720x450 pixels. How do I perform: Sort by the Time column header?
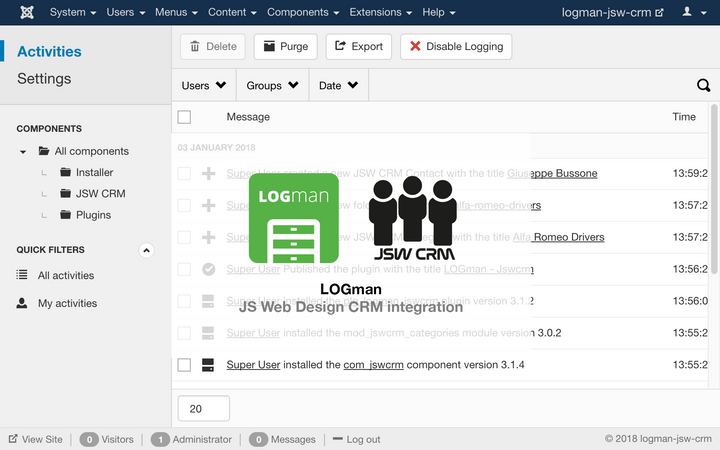[684, 117]
